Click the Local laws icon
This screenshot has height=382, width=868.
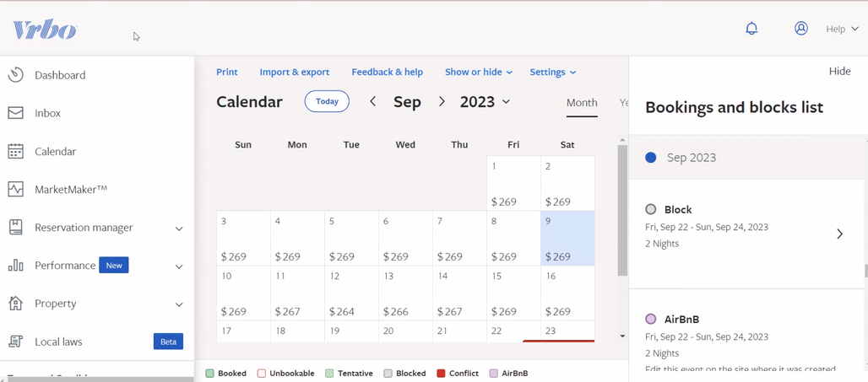click(x=16, y=342)
